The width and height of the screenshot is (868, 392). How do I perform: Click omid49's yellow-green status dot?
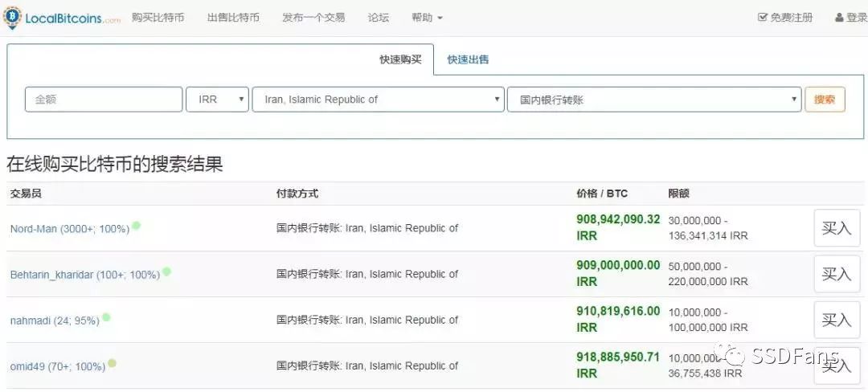pos(112,363)
